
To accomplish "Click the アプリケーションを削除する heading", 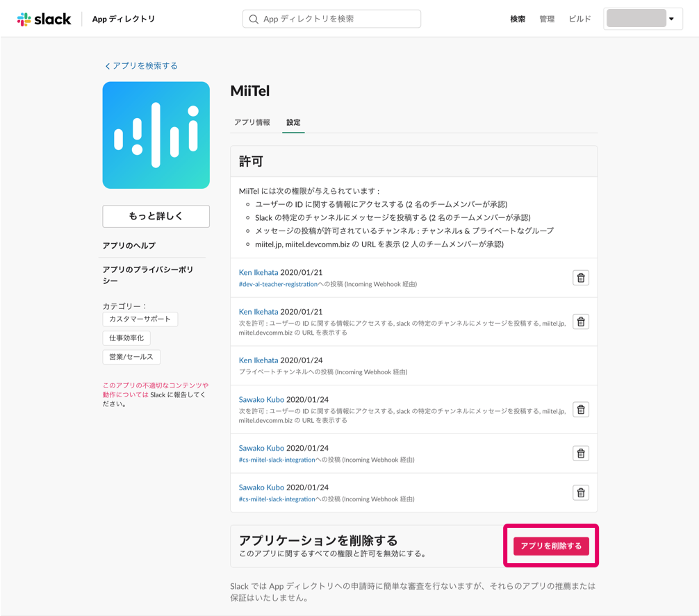I will tap(318, 540).
